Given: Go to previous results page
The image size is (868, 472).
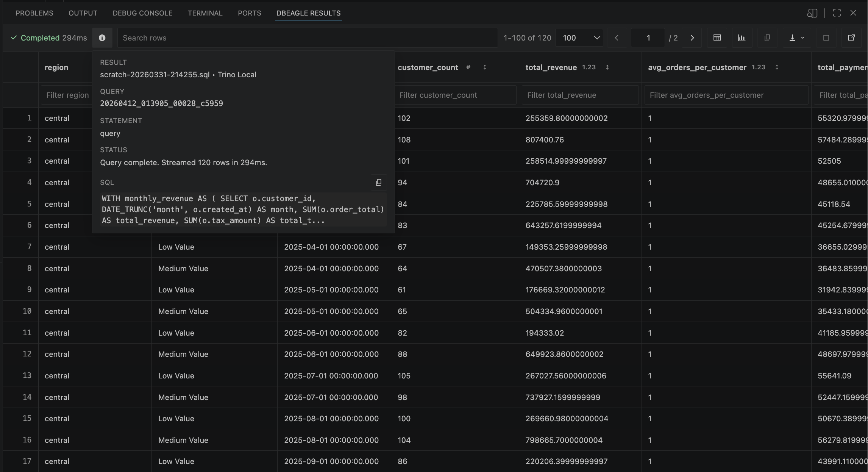Looking at the screenshot, I should [x=617, y=38].
